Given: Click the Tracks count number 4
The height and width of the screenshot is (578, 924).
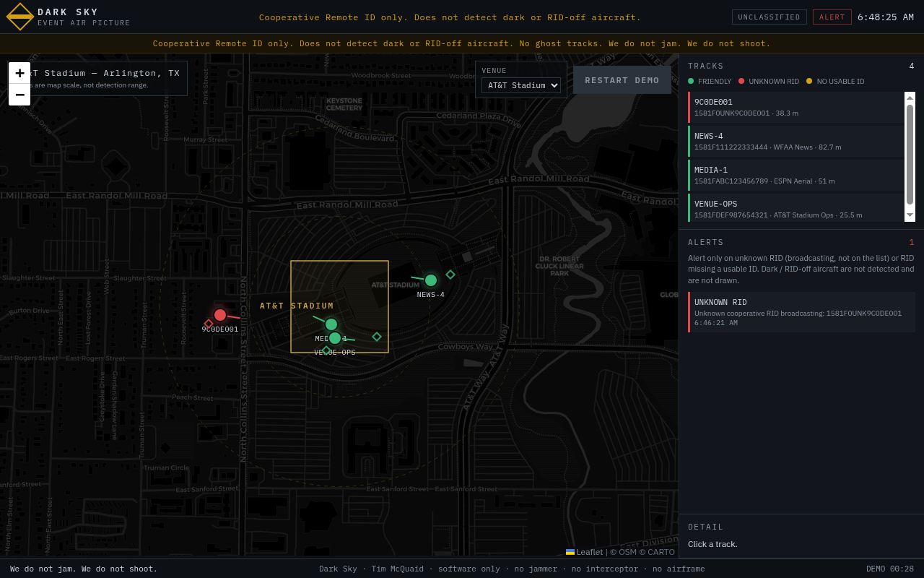Looking at the screenshot, I should pyautogui.click(x=912, y=66).
